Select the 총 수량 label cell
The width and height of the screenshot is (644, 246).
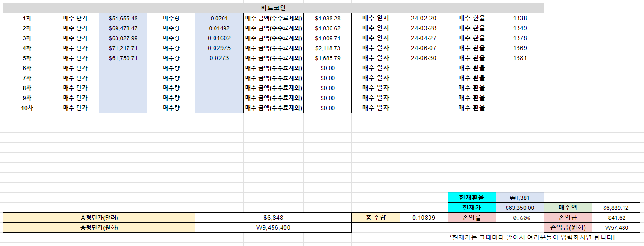click(376, 218)
